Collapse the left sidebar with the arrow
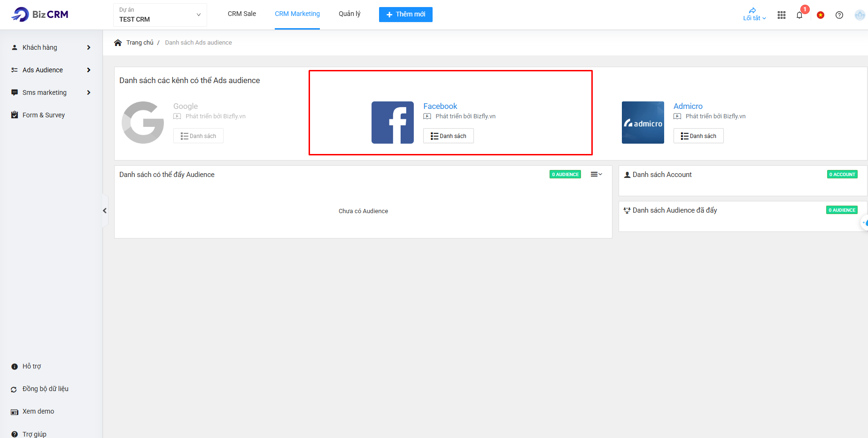Screen dimensions: 868x438 coord(105,211)
